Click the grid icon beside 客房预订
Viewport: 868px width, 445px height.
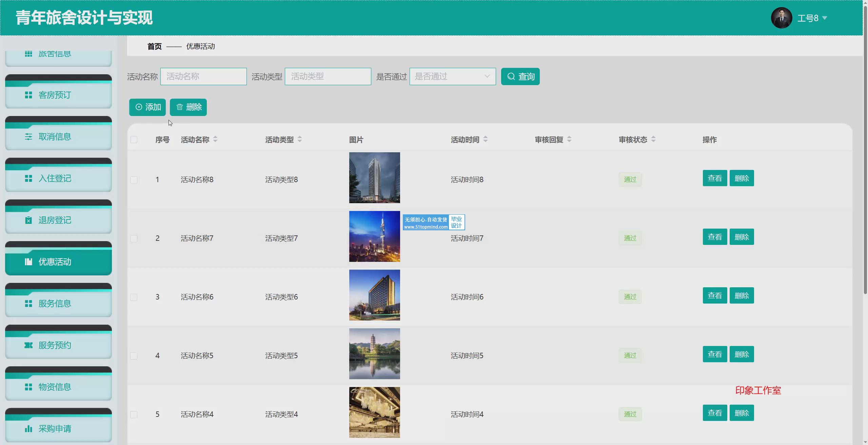tap(28, 95)
